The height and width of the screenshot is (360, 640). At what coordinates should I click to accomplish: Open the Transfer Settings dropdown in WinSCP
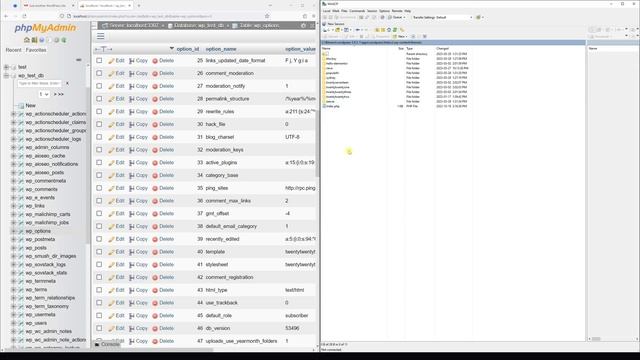[442, 18]
